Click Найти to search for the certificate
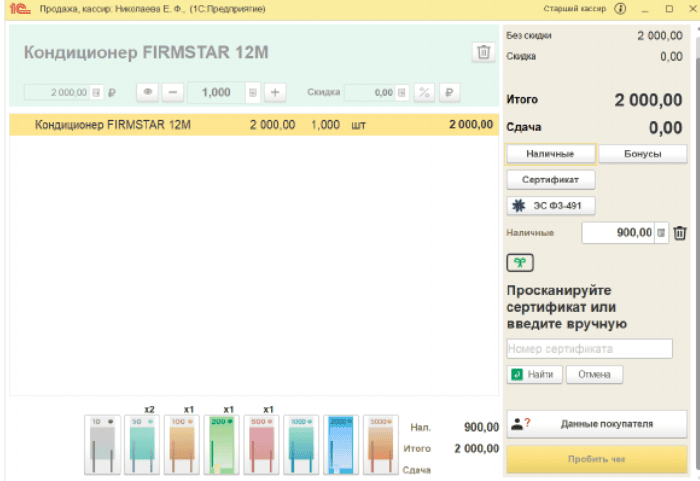This screenshot has width=700, height=481. 534,374
